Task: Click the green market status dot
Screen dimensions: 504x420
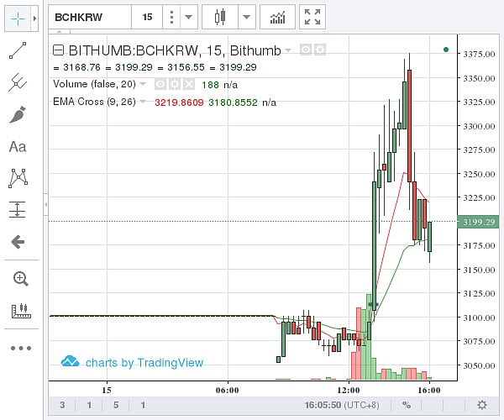Action: click(x=446, y=50)
